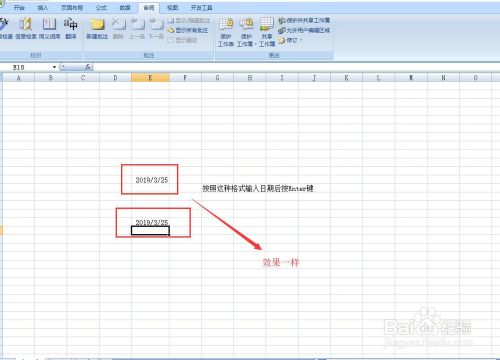The image size is (500, 360).
Task: Switch to the View (视图) ribbon tab
Action: point(172,8)
